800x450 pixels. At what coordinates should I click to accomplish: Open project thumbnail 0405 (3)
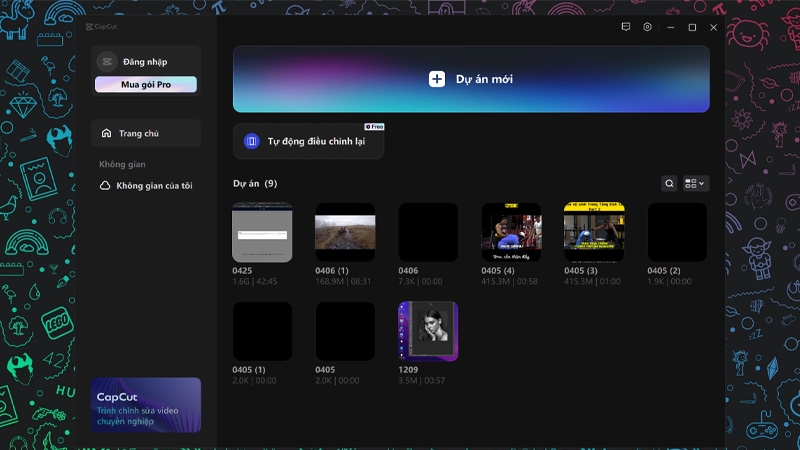point(594,232)
